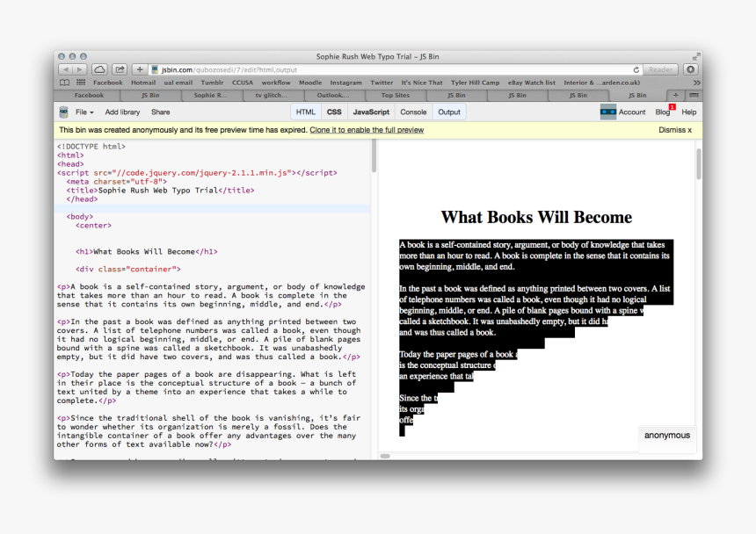
Task: Toggle the JavaScript panel
Action: [371, 112]
